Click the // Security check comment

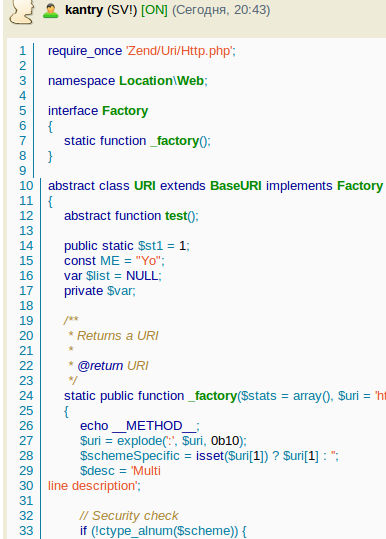[x=129, y=516]
